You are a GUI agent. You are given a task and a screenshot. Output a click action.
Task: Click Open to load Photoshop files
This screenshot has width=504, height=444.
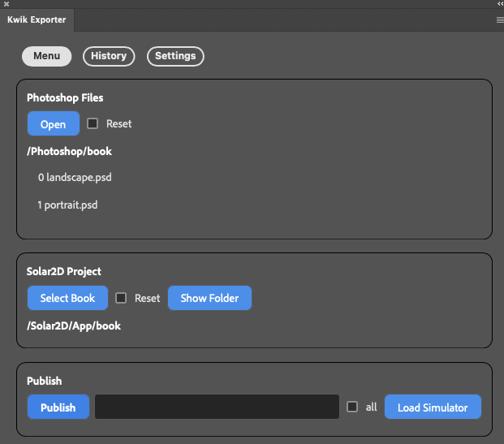coord(54,123)
